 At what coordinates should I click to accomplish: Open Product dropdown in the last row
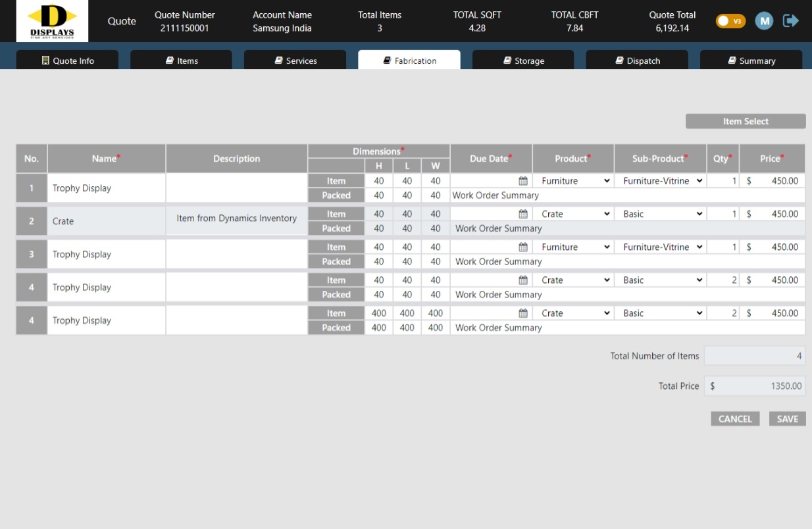[x=574, y=313]
